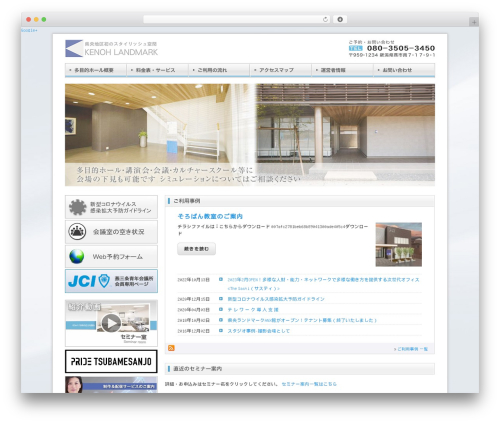This screenshot has height=423, width=500.
Task: Open the 新型コロナウイルス感染拡大予防ガイドライン news link
Action: point(276,299)
